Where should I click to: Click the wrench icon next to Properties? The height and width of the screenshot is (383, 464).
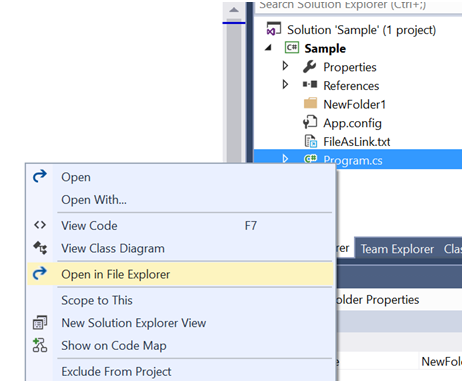310,66
